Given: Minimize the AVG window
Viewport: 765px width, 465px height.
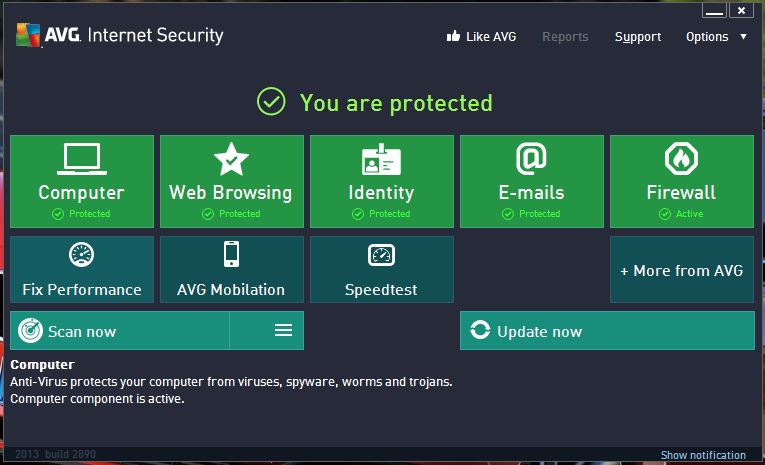Looking at the screenshot, I should pos(714,10).
